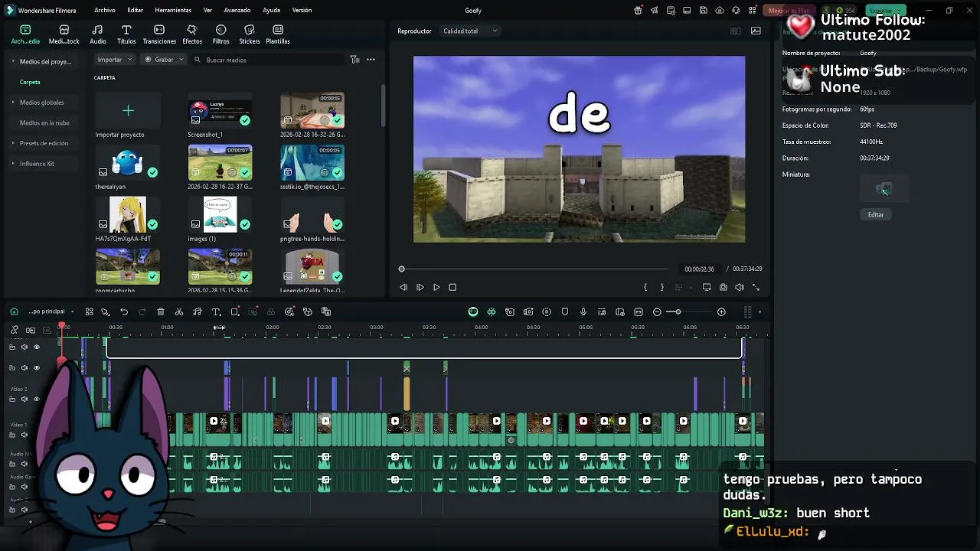The width and height of the screenshot is (980, 551).
Task: Click the timeline link icon below home
Action: point(14,330)
